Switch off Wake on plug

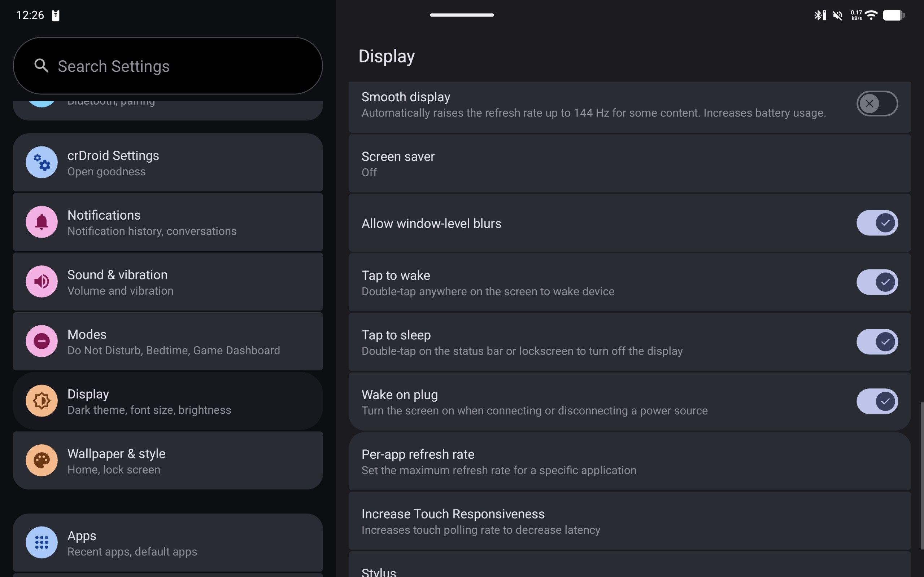point(877,401)
